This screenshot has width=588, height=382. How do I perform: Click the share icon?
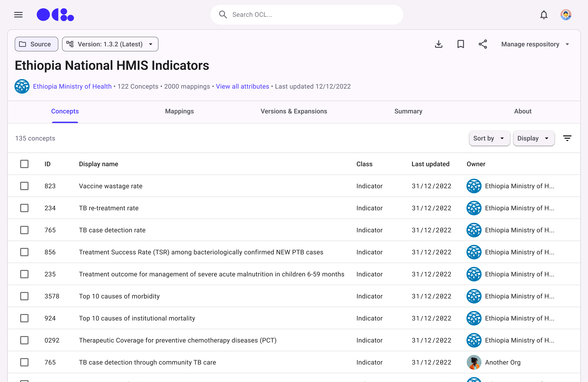click(x=483, y=44)
